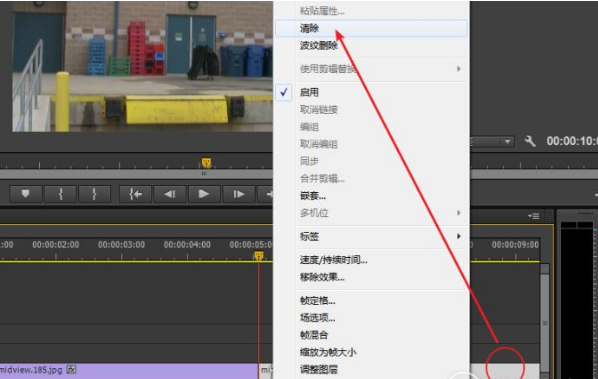Click the Add Marker button in monitor transport
The height and width of the screenshot is (379, 598).
click(x=26, y=194)
